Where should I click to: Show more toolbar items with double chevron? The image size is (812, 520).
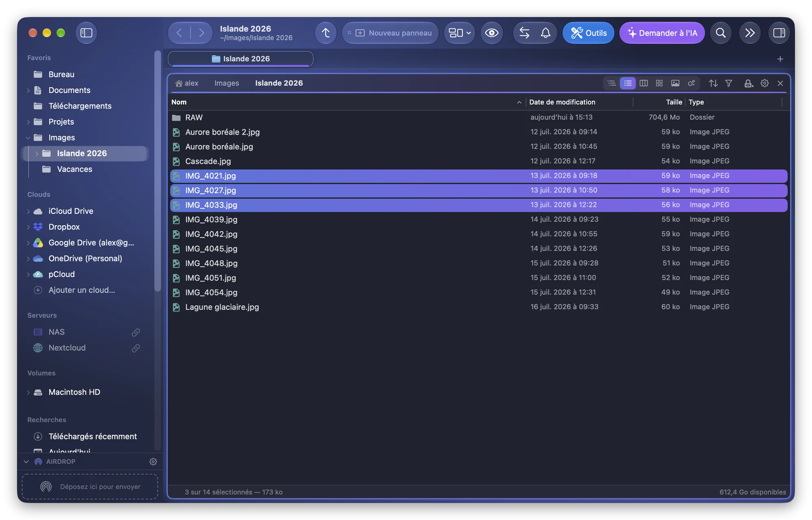(x=750, y=33)
